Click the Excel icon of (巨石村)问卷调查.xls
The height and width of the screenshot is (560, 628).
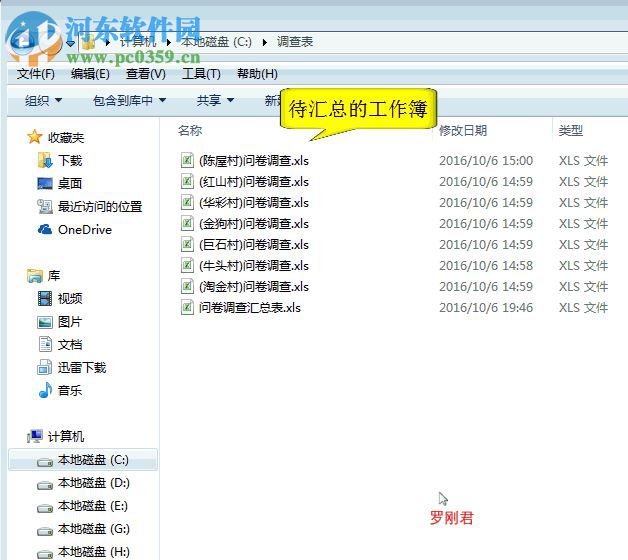pyautogui.click(x=187, y=244)
